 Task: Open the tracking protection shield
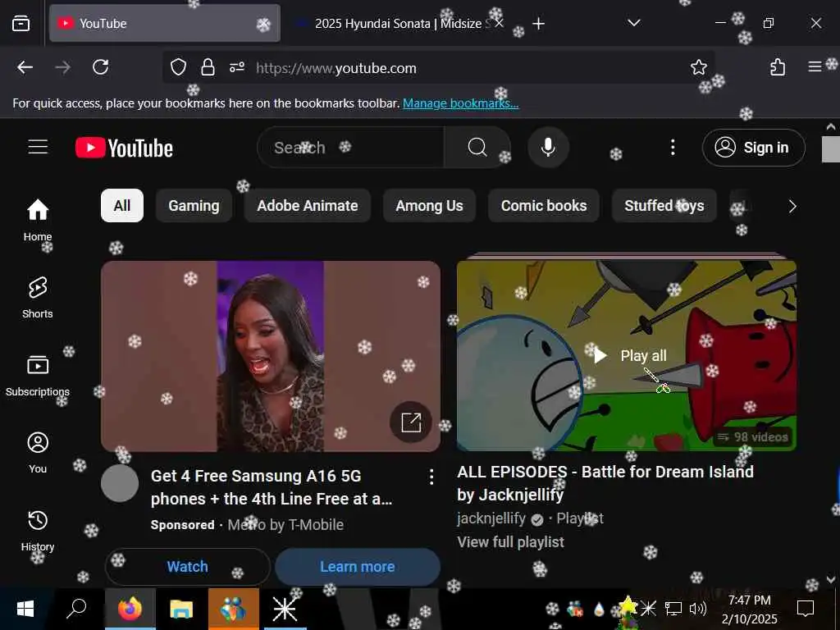178,67
